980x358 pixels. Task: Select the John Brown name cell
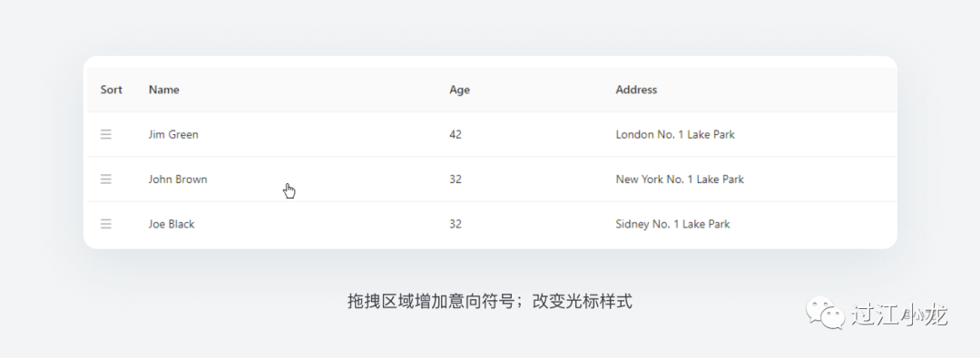178,179
